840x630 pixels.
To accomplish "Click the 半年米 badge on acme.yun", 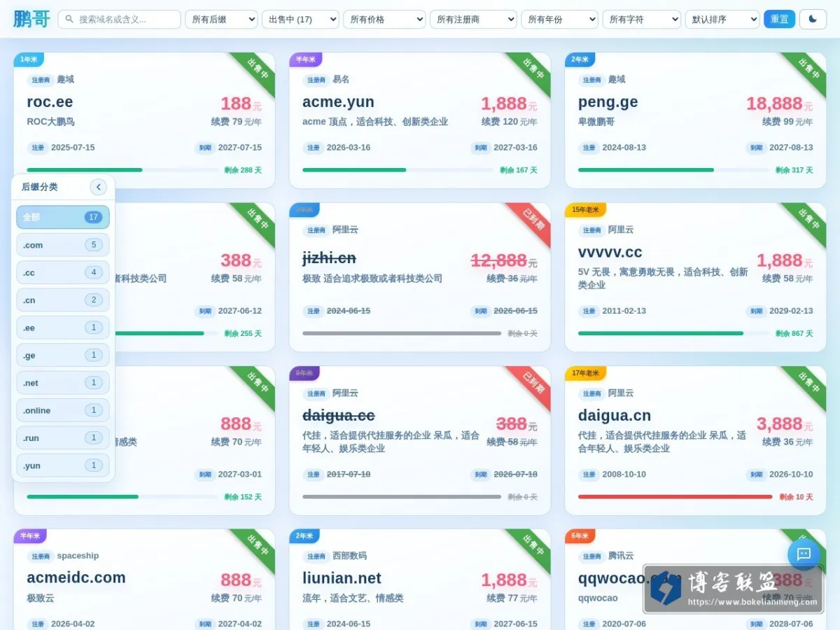I will (x=305, y=59).
